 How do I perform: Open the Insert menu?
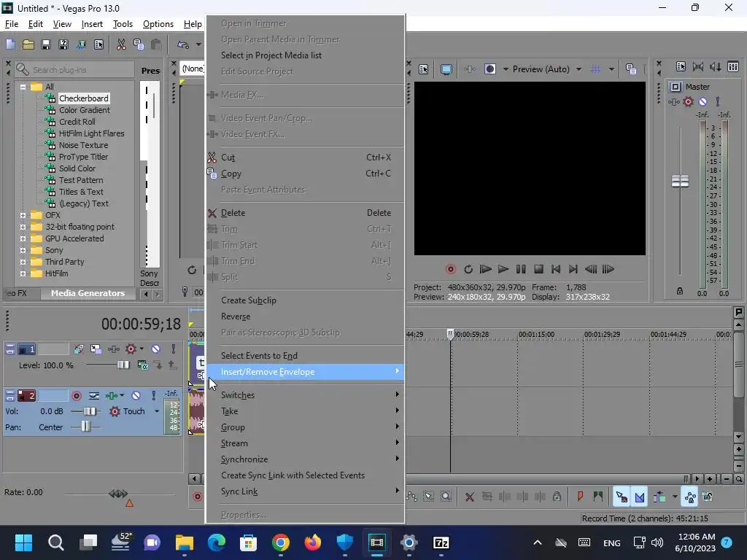[x=92, y=24]
